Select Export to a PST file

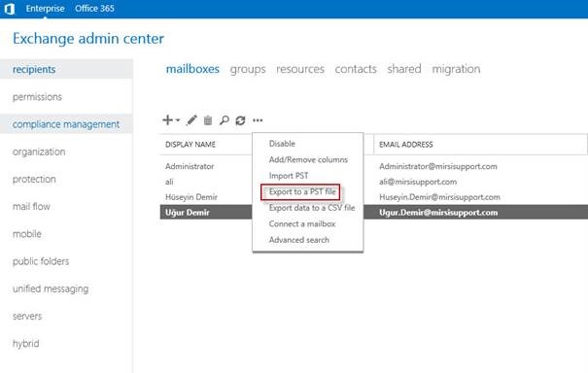coord(302,191)
